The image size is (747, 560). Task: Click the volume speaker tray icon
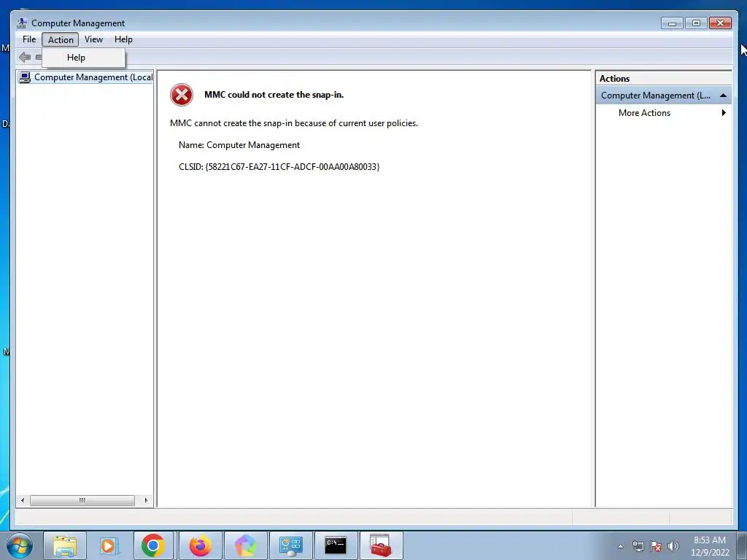(673, 546)
